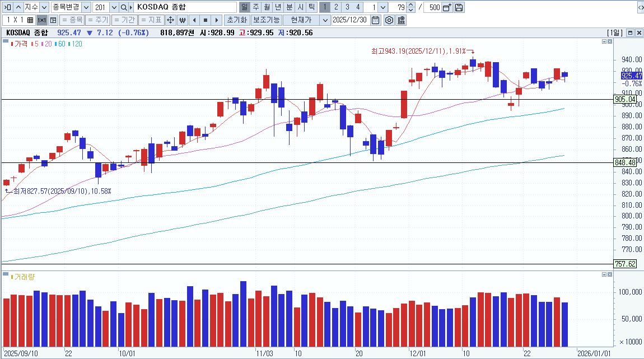Click into the 500 total count field
The width and height of the screenshot is (644, 359).
432,7
